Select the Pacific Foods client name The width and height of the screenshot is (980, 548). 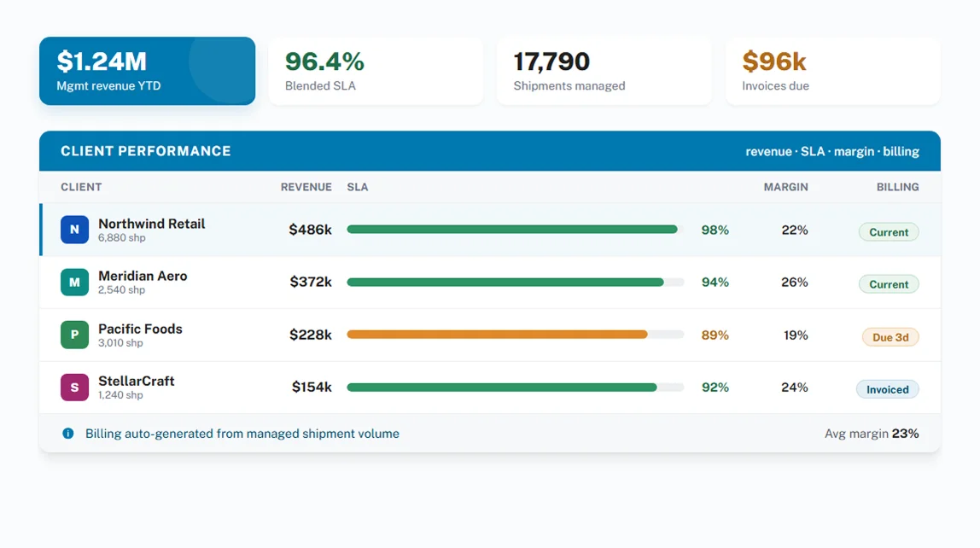coord(140,329)
